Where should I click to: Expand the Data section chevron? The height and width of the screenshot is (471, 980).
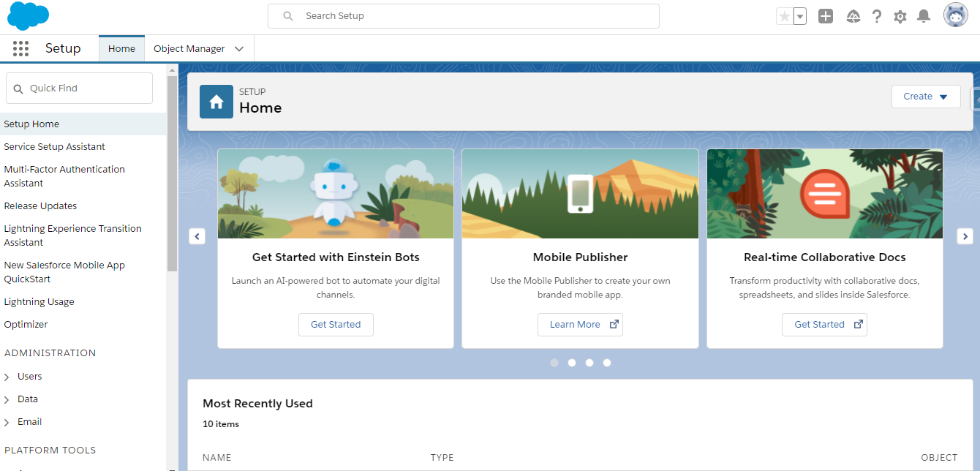7,400
